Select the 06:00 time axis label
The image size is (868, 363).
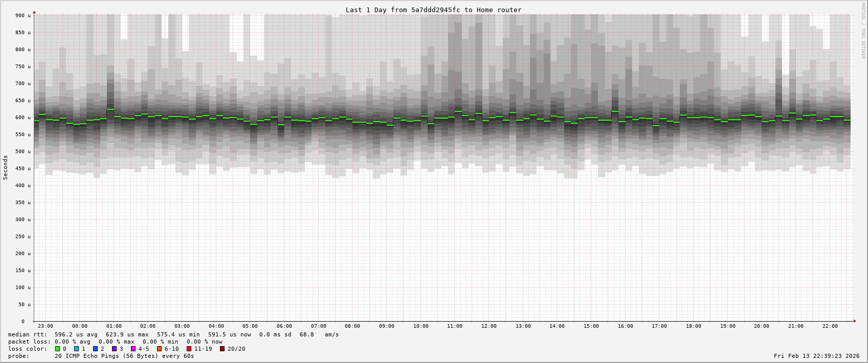pos(284,326)
